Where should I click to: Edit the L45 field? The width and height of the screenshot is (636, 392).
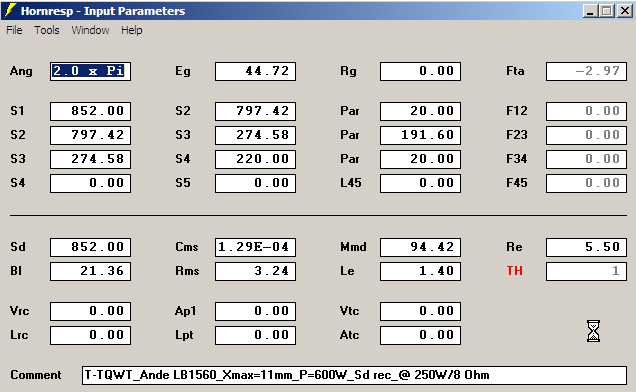420,183
